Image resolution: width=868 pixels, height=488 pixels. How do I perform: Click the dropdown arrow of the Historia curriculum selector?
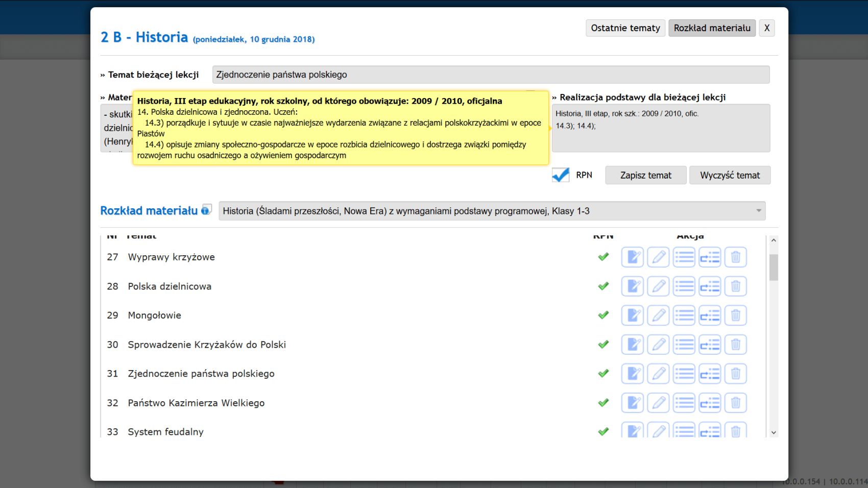coord(758,211)
